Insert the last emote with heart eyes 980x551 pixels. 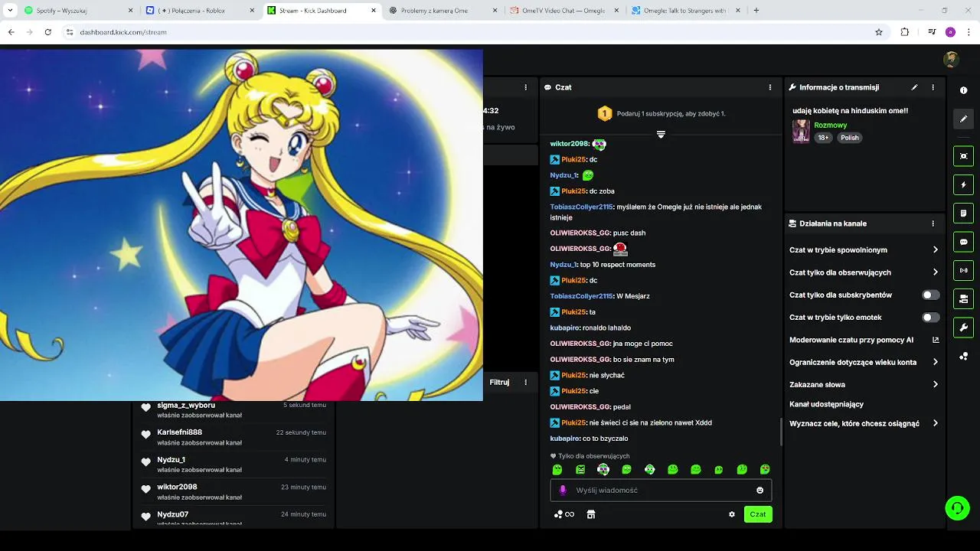[x=765, y=469]
